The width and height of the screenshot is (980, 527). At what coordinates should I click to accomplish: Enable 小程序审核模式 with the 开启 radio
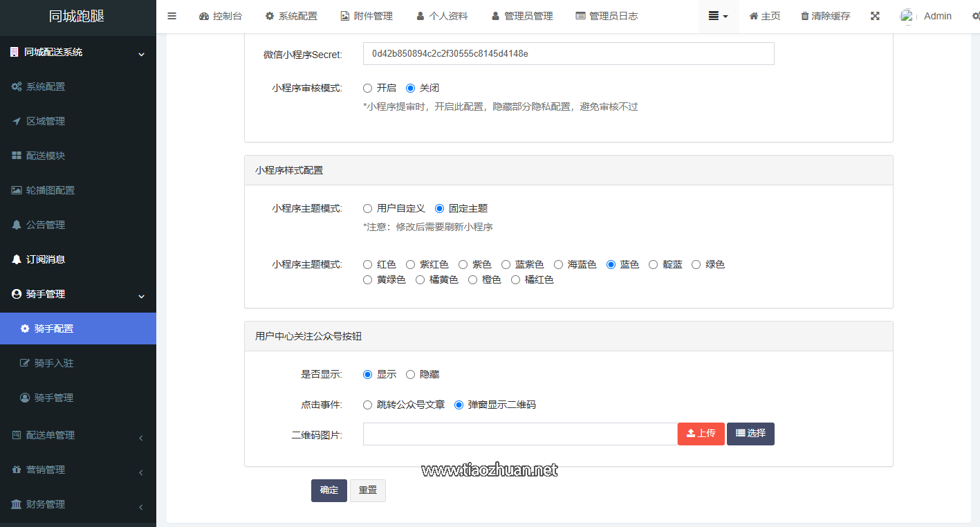368,88
